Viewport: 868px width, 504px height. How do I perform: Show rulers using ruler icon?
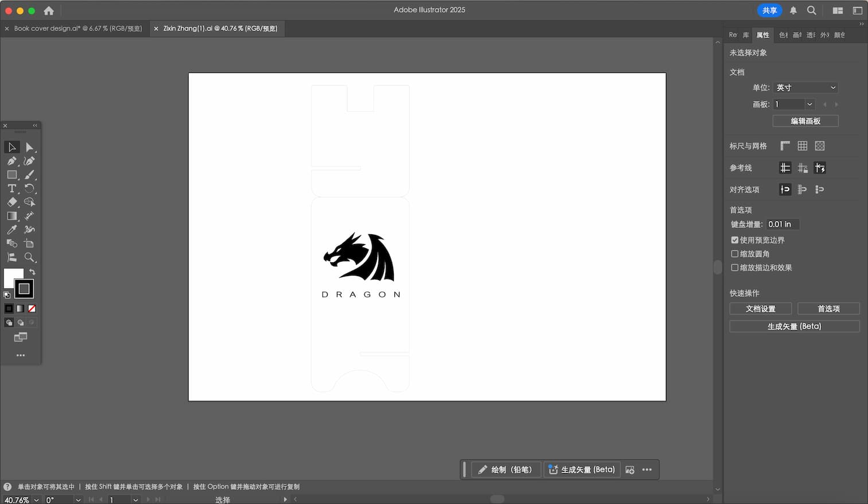tap(785, 146)
